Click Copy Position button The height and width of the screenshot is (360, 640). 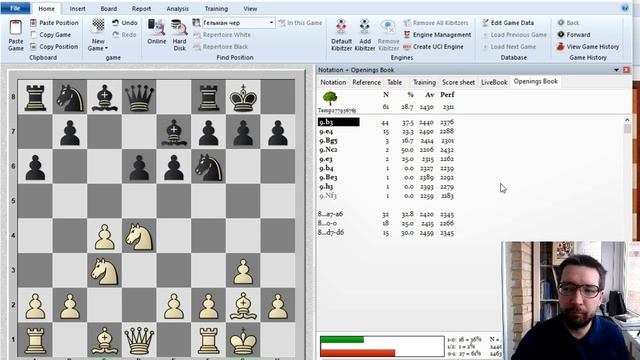[x=54, y=47]
